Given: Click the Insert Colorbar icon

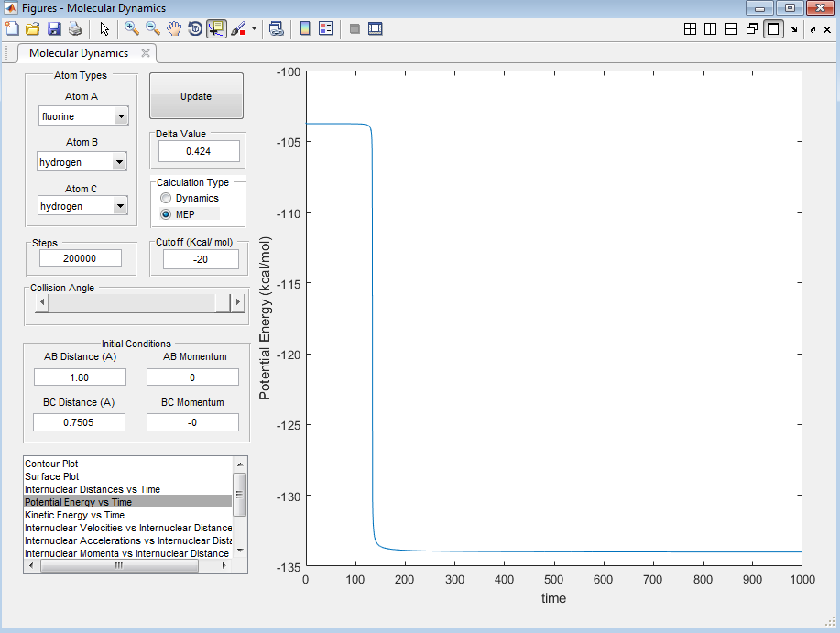Looking at the screenshot, I should [305, 28].
